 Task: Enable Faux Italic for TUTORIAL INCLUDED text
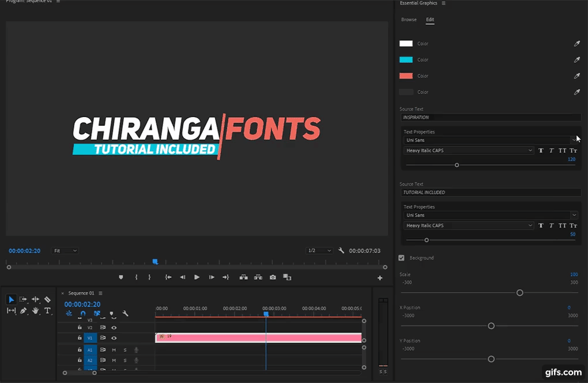(551, 226)
